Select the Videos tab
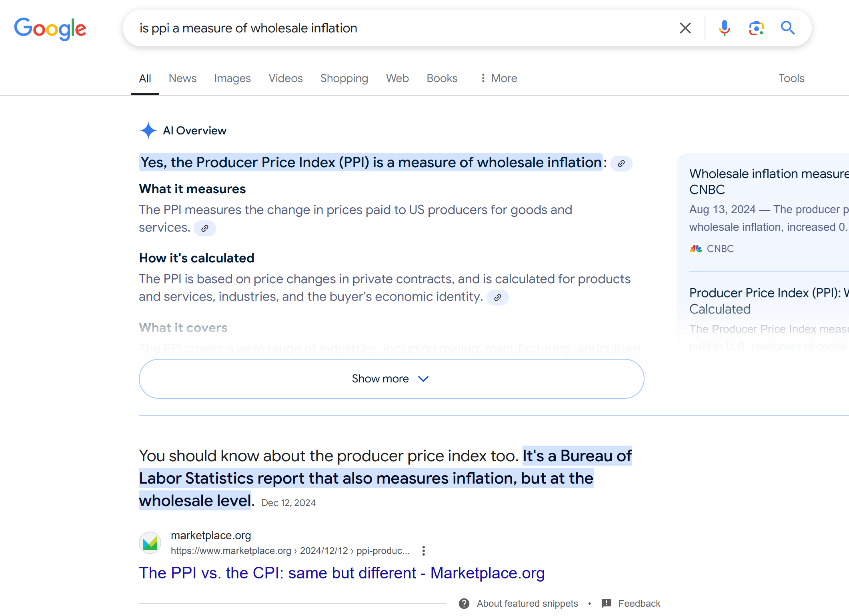The height and width of the screenshot is (616, 849). point(285,78)
